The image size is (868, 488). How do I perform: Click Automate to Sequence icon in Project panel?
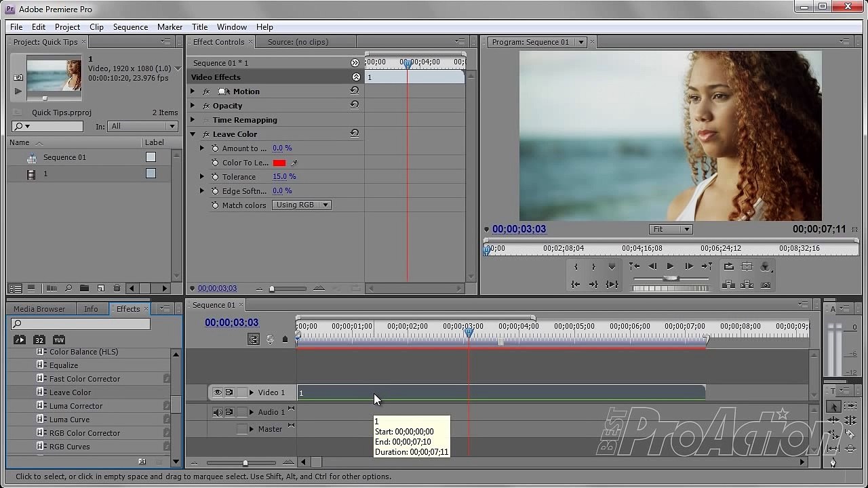pos(52,288)
